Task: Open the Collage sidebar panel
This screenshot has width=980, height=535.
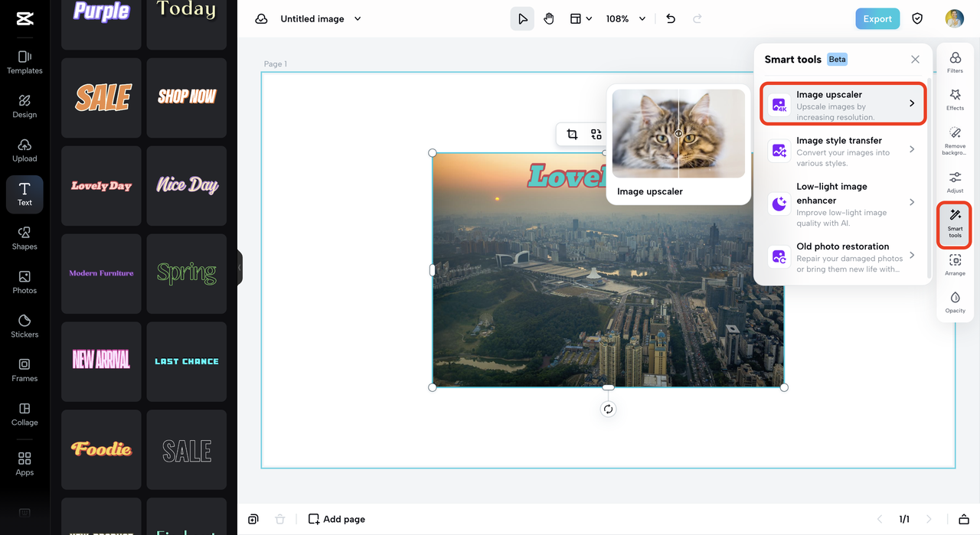Action: point(24,414)
